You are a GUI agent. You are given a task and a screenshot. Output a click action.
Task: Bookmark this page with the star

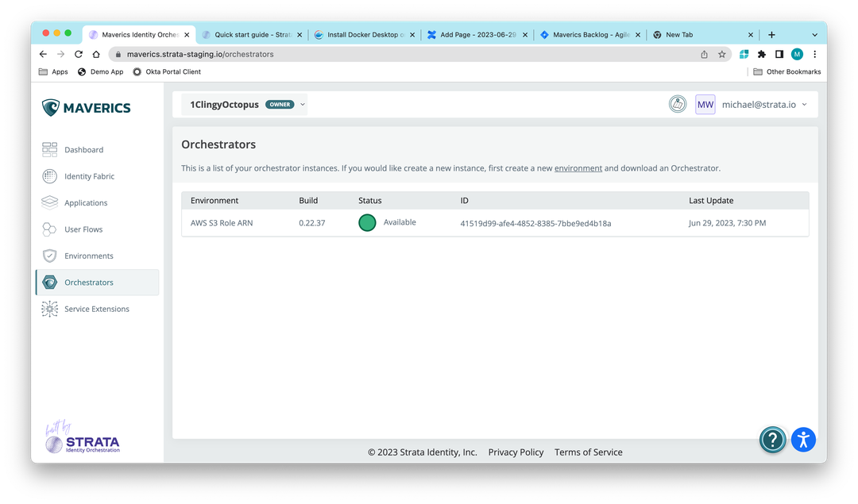(721, 54)
